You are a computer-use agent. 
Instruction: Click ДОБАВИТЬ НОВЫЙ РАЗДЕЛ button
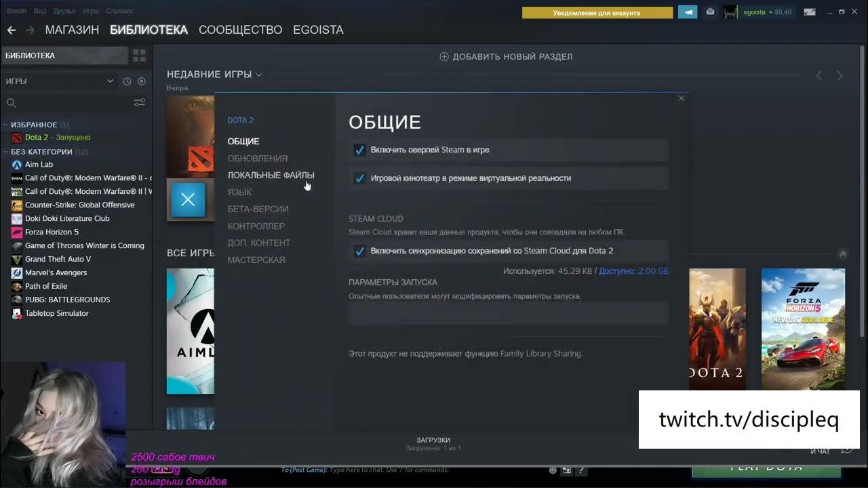(506, 57)
